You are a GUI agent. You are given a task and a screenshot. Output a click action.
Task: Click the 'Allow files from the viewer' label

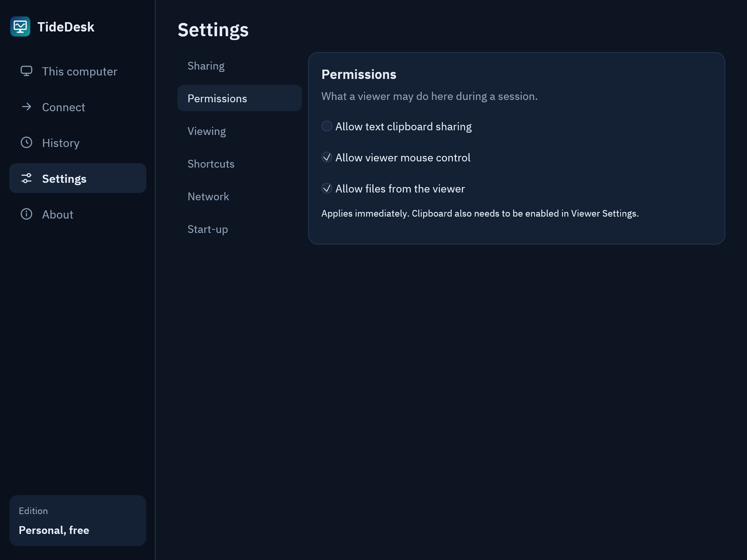click(x=400, y=189)
